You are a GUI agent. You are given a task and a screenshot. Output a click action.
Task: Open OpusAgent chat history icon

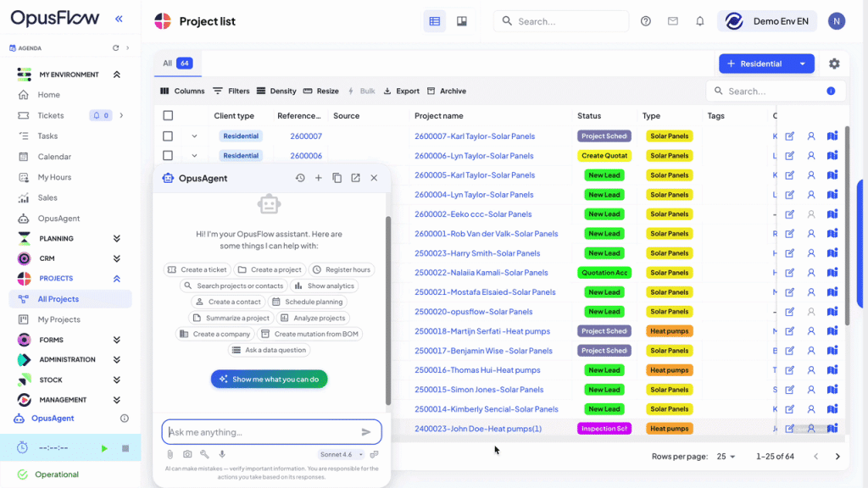[300, 178]
